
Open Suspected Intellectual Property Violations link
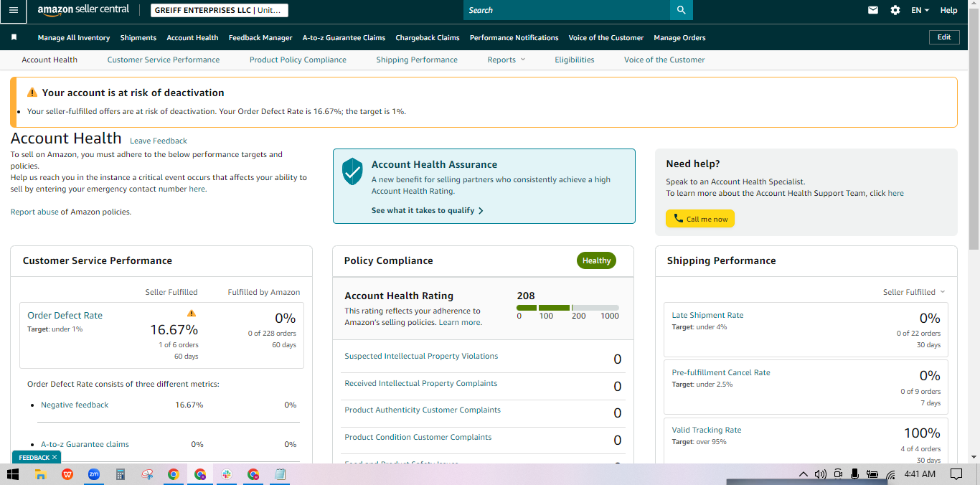point(421,356)
